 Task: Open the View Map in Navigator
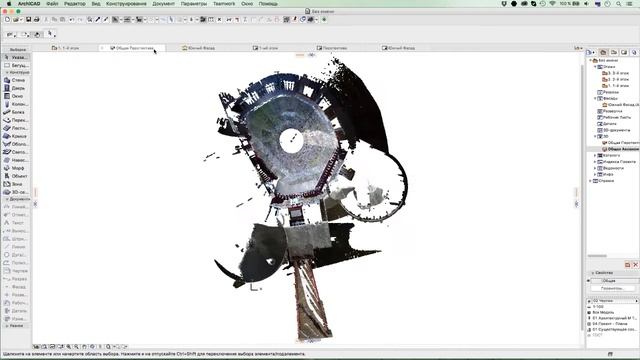pos(613,52)
